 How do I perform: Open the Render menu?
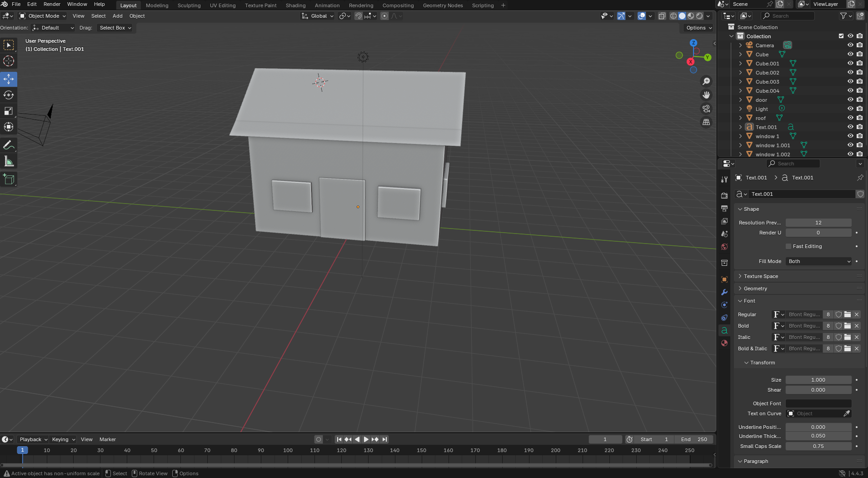tap(52, 5)
